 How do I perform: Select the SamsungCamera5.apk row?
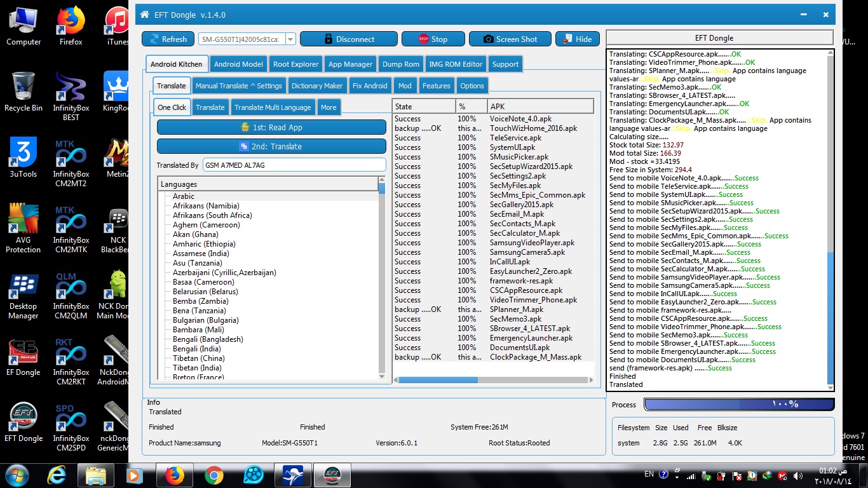point(493,252)
